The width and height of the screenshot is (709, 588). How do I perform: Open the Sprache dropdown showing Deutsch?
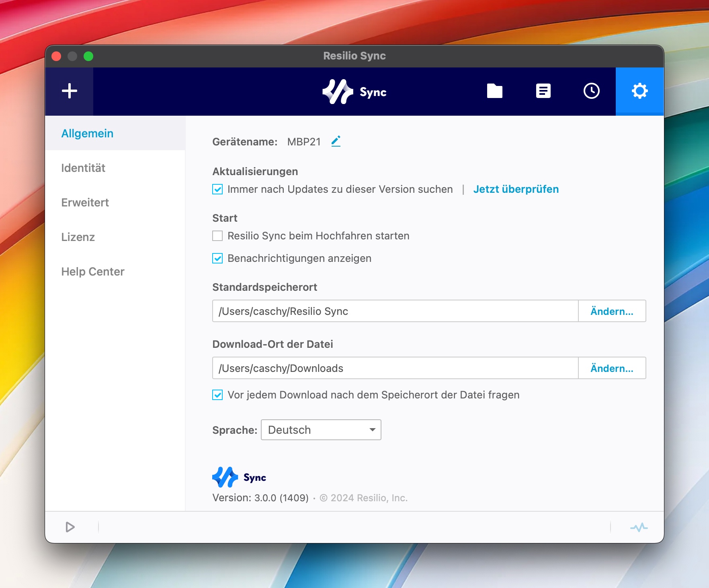(x=321, y=430)
